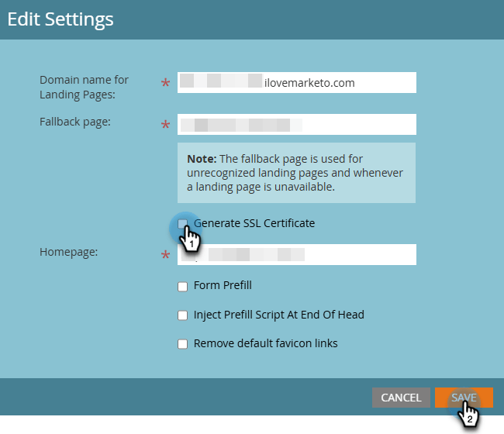Image resolution: width=504 pixels, height=434 pixels.
Task: Click the fallback page Note box
Action: [x=296, y=173]
